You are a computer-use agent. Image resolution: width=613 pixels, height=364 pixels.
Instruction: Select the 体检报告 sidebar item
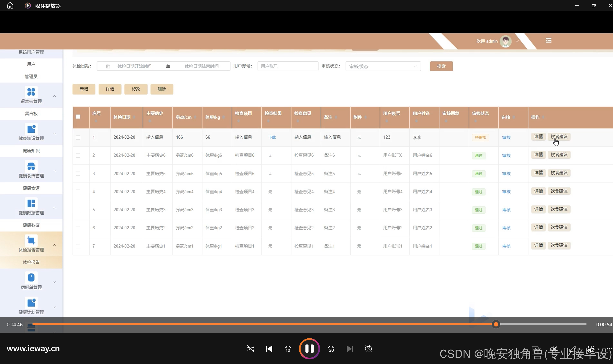coord(31,262)
